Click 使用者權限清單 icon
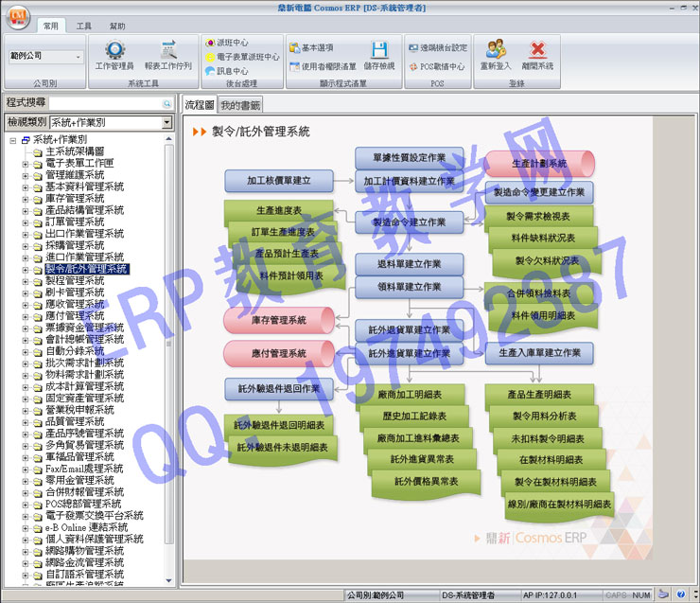 click(294, 66)
